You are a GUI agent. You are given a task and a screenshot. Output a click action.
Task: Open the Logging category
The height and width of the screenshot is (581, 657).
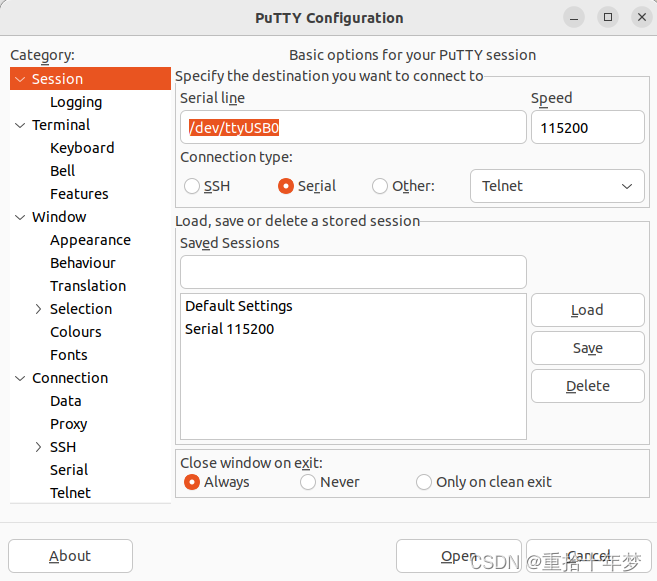76,102
